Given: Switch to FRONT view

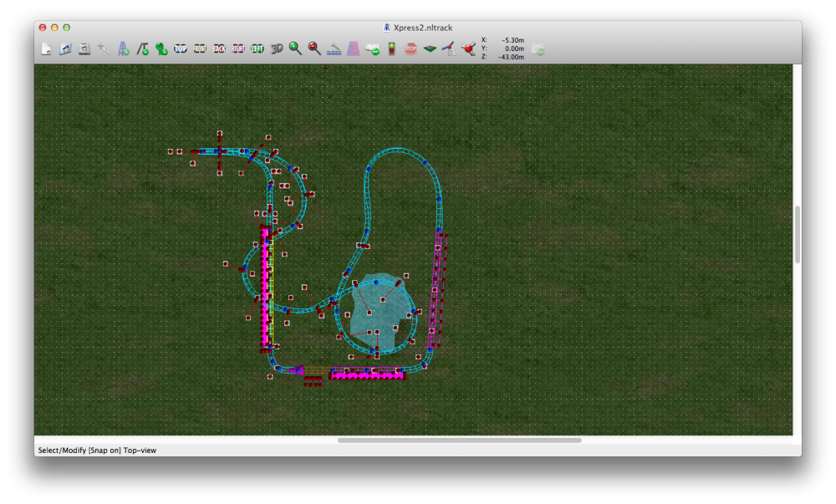Looking at the screenshot, I should click(x=200, y=49).
